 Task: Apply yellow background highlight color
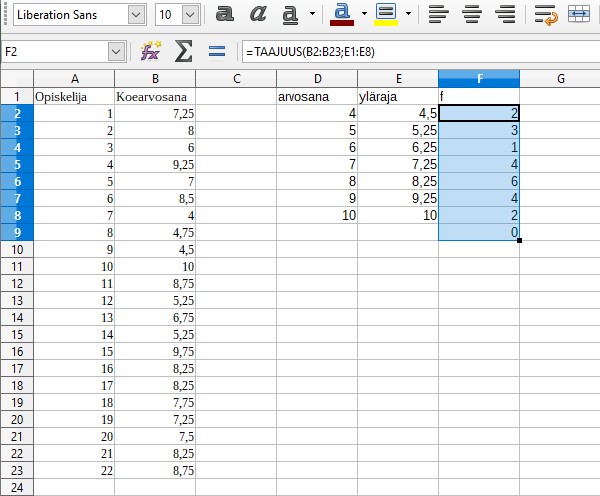(x=385, y=14)
